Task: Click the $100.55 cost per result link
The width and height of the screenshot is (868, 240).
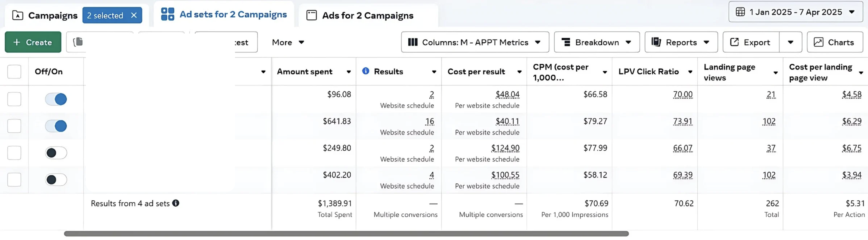Action: coord(505,175)
